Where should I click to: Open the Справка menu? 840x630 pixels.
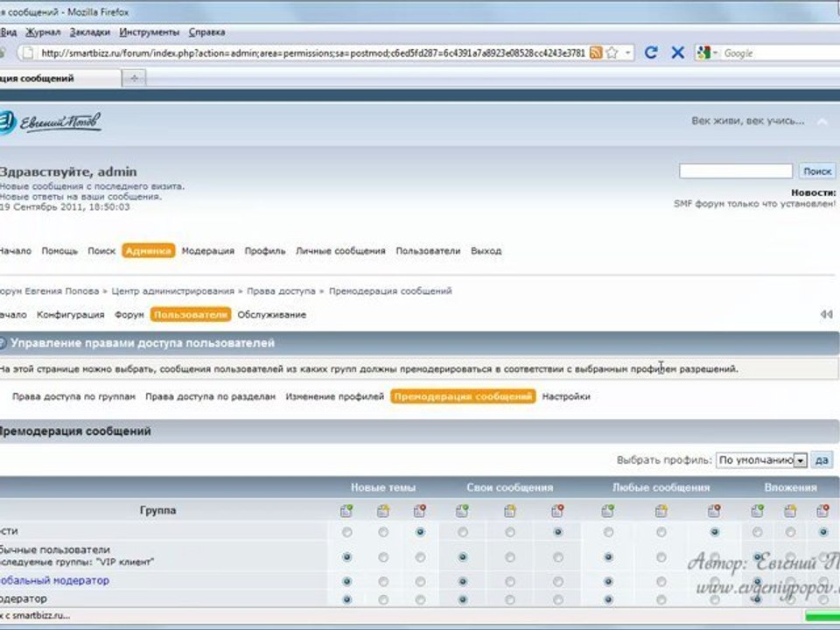coord(206,32)
